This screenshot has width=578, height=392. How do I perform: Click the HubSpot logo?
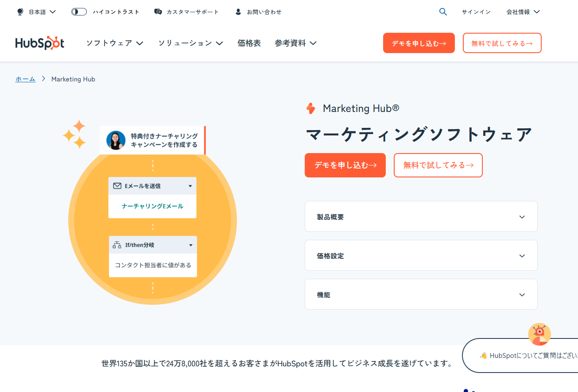pos(40,43)
